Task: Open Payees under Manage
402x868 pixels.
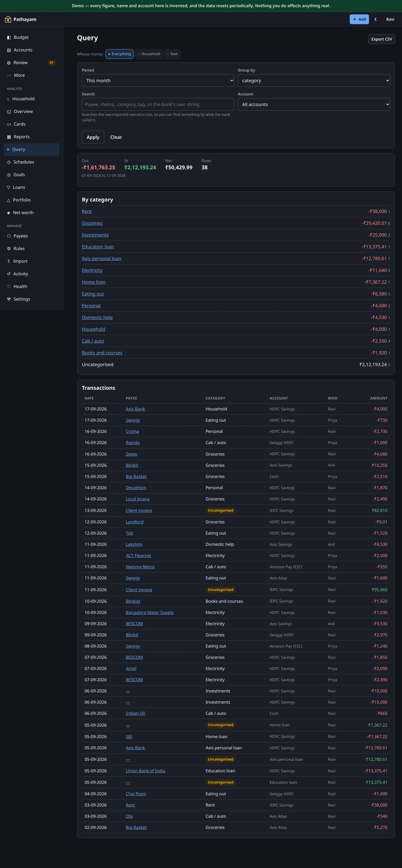Action: 31,236
